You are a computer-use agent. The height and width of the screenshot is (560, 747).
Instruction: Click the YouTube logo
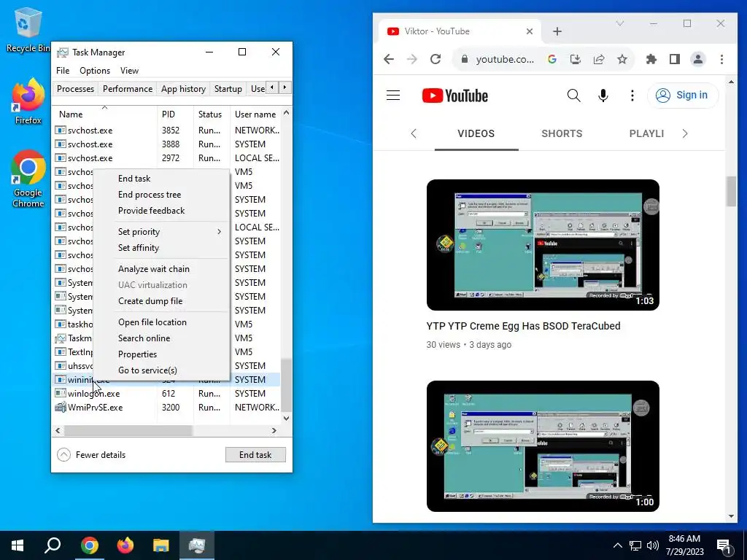point(455,96)
